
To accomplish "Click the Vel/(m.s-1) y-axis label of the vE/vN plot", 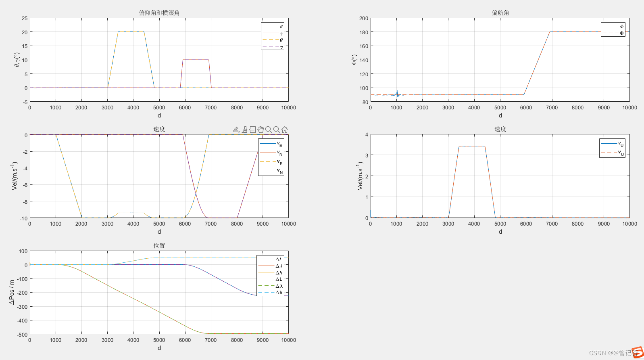I will [x=15, y=176].
